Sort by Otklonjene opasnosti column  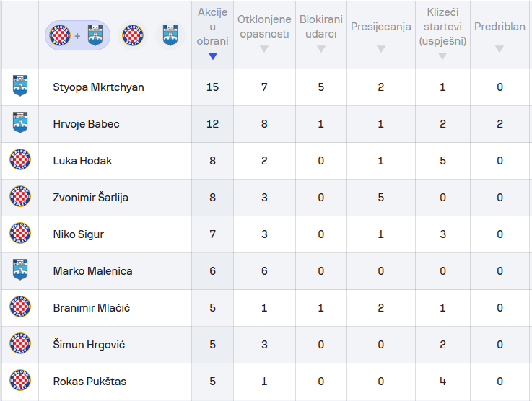coord(263,34)
